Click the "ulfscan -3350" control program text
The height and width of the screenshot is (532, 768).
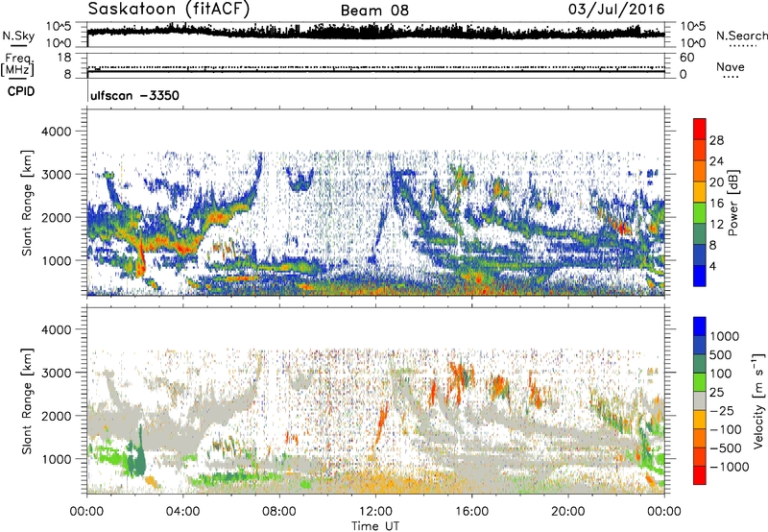tap(134, 95)
